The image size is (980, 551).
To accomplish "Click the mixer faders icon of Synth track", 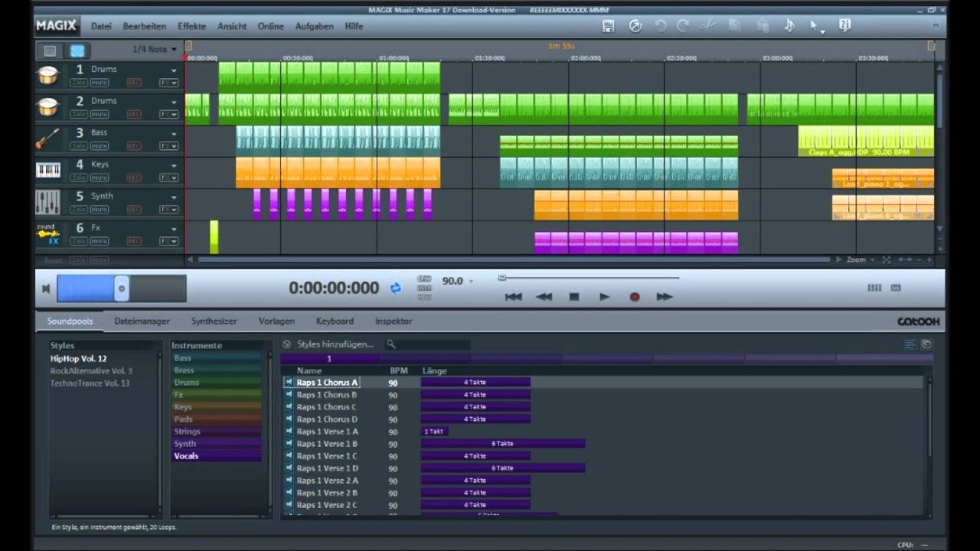I will pyautogui.click(x=47, y=202).
